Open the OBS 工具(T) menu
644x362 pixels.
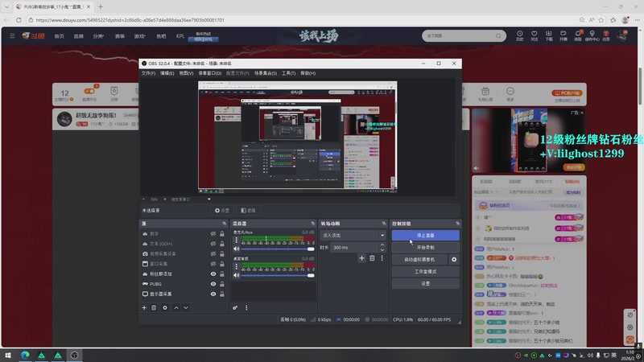pos(289,73)
